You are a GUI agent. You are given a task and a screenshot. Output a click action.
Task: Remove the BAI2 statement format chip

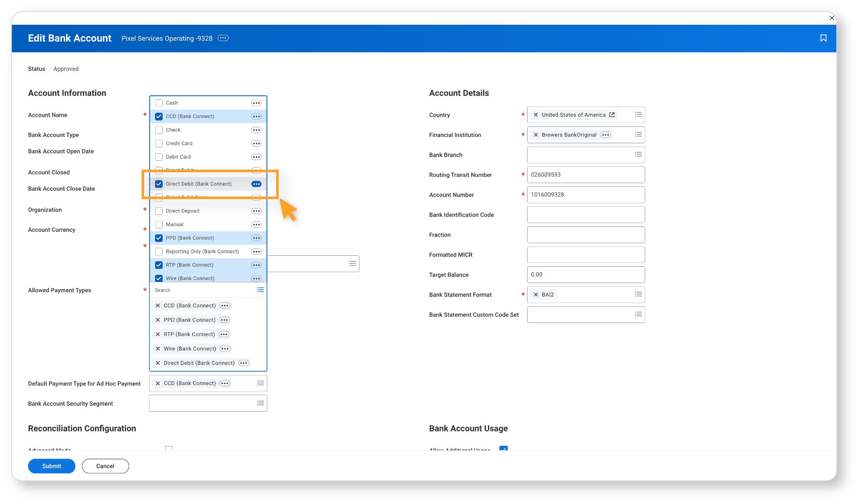[536, 295]
